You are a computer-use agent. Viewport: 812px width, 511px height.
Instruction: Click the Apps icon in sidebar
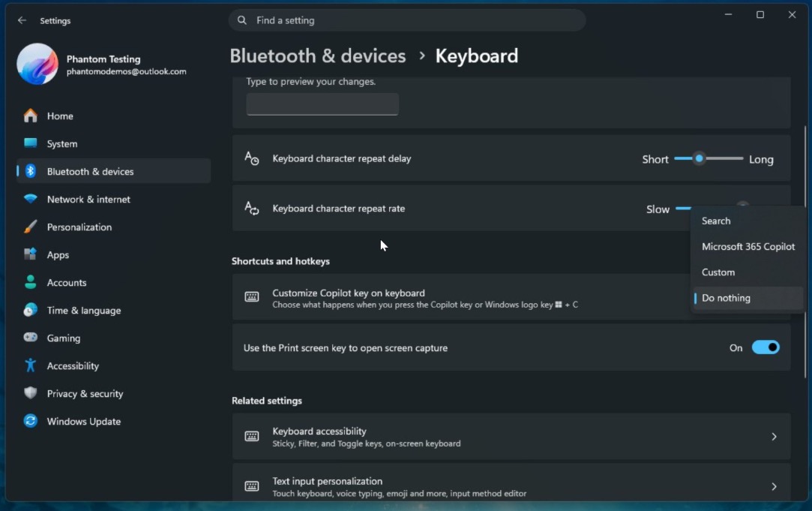coord(31,254)
